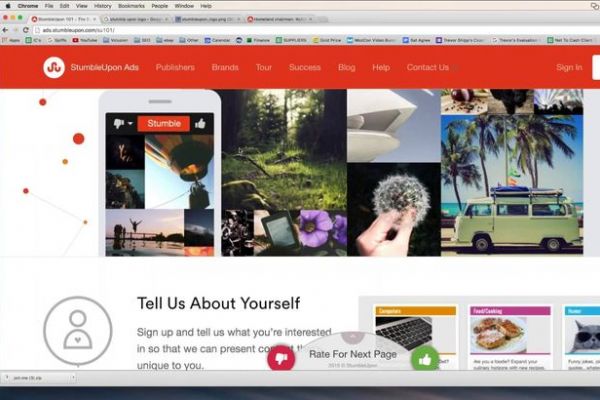Image resolution: width=600 pixels, height=400 pixels.
Task: Open the Gold Price bookmark
Action: click(327, 40)
